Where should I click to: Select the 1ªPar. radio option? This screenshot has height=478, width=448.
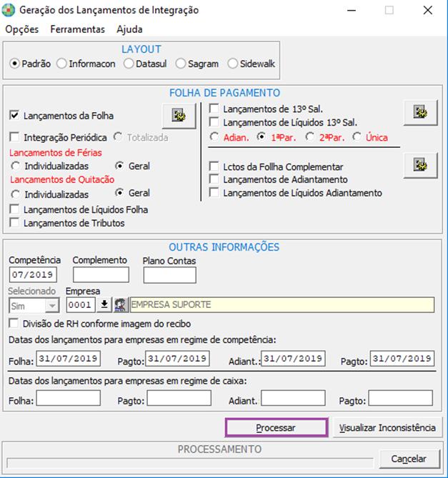click(x=262, y=137)
